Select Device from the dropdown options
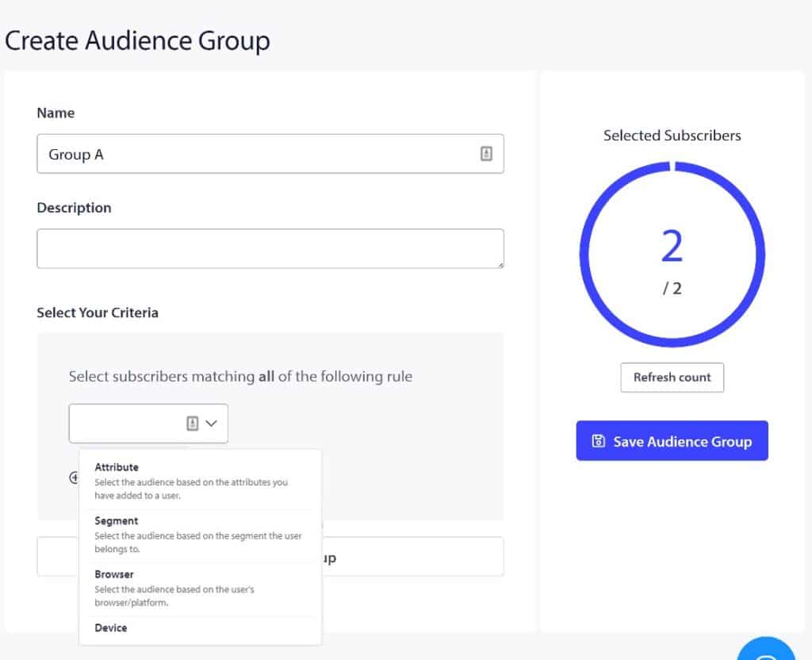This screenshot has height=660, width=812. [x=111, y=627]
